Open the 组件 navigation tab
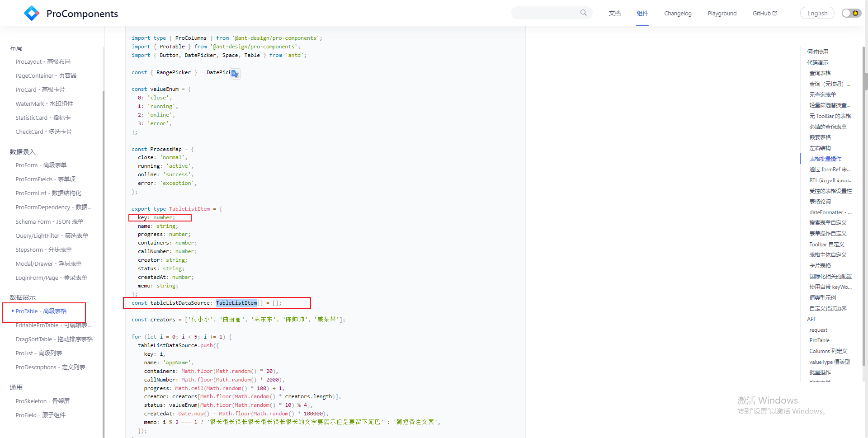The height and width of the screenshot is (438, 868). click(x=642, y=13)
